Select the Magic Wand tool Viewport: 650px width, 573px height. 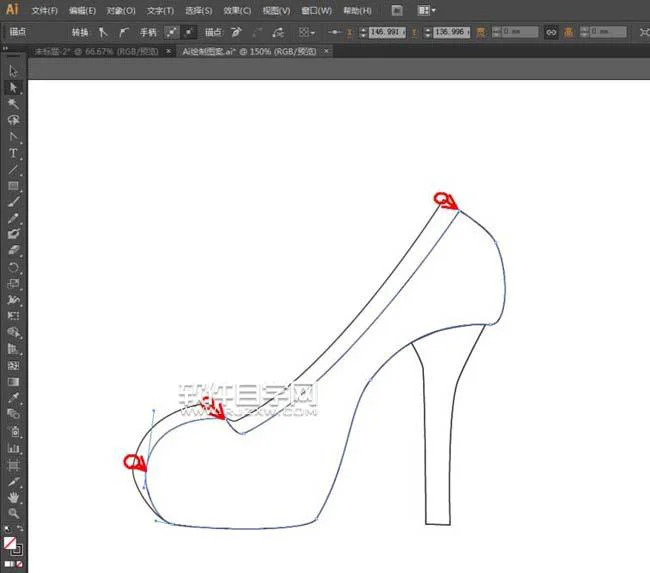click(14, 103)
